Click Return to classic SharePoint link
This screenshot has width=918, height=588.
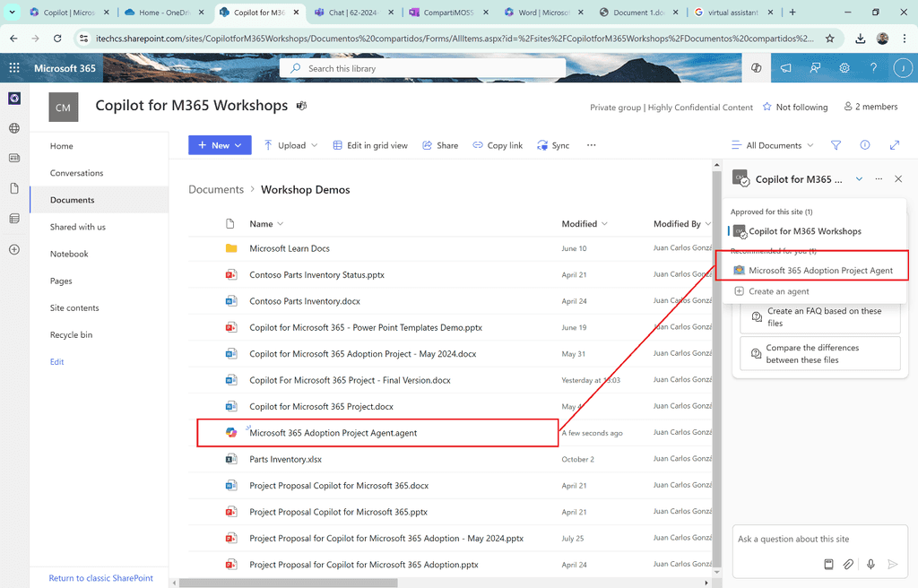coord(100,578)
